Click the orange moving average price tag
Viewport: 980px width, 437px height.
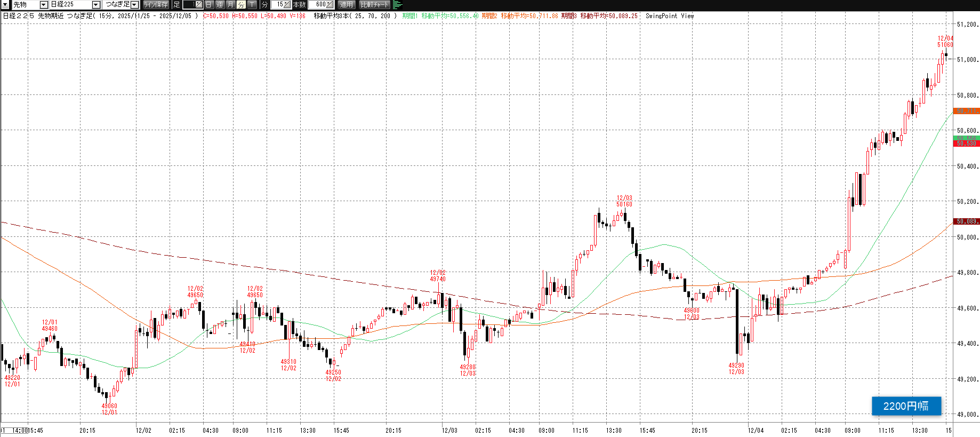coord(966,111)
